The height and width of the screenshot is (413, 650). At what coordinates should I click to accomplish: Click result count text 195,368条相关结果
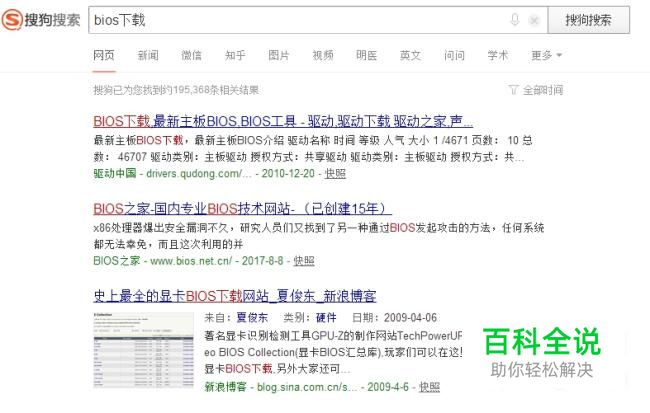coord(216,90)
